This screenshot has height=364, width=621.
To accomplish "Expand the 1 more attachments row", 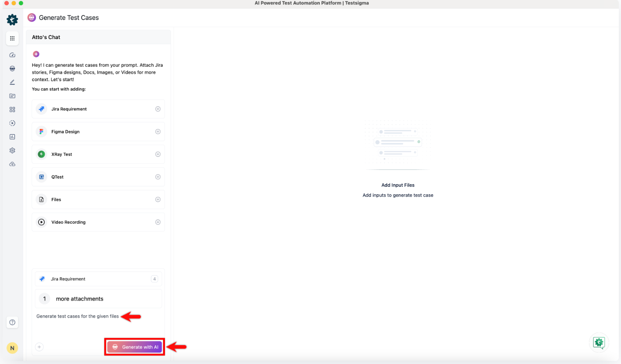I will pos(98,299).
